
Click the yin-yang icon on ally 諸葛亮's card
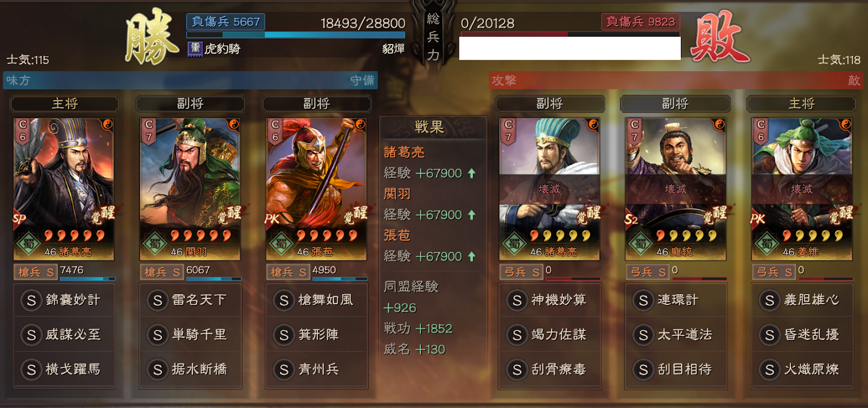[x=107, y=124]
